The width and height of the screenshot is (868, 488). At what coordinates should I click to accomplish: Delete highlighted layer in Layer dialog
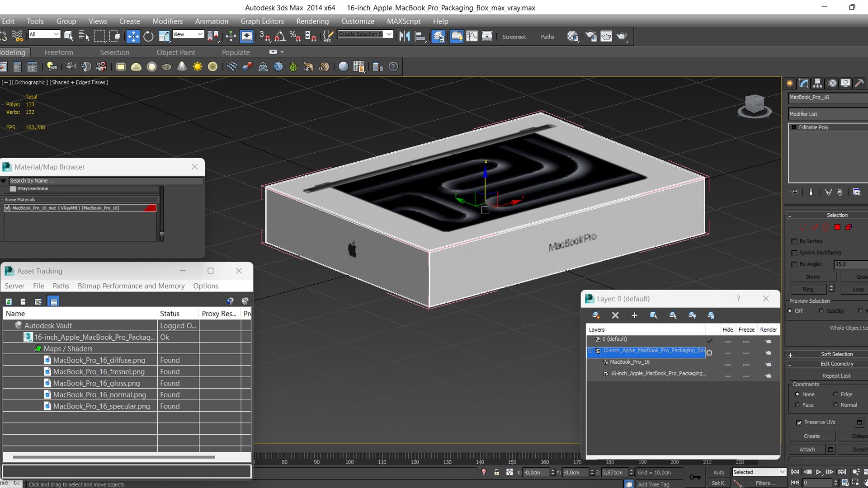(x=615, y=315)
